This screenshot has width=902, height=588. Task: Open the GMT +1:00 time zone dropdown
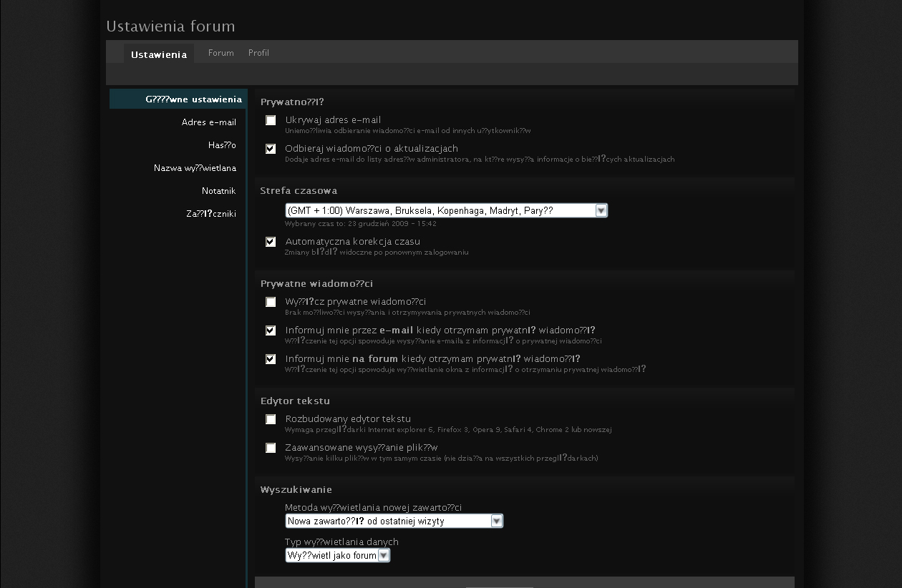point(446,210)
